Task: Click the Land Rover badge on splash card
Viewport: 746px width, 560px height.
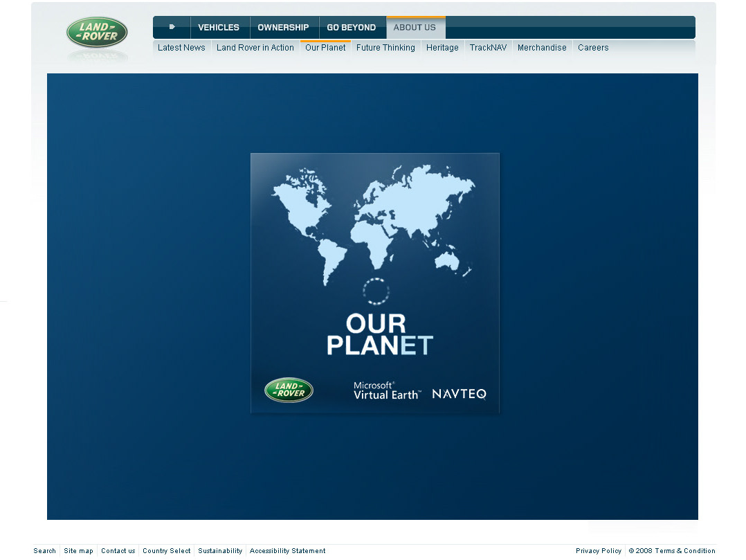Action: click(289, 390)
